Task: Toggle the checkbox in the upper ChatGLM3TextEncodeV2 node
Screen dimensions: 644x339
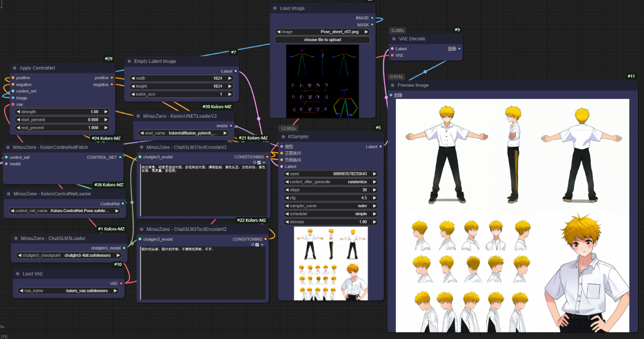Action: pyautogui.click(x=259, y=162)
